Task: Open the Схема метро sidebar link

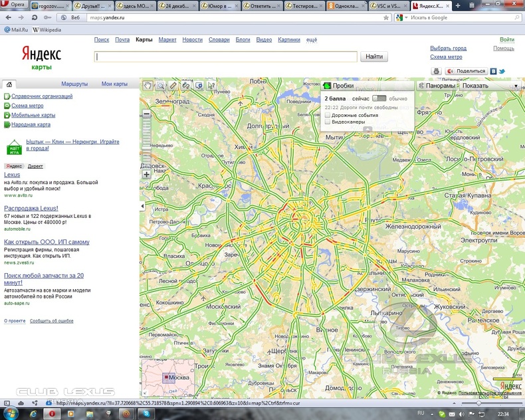Action: click(x=27, y=106)
